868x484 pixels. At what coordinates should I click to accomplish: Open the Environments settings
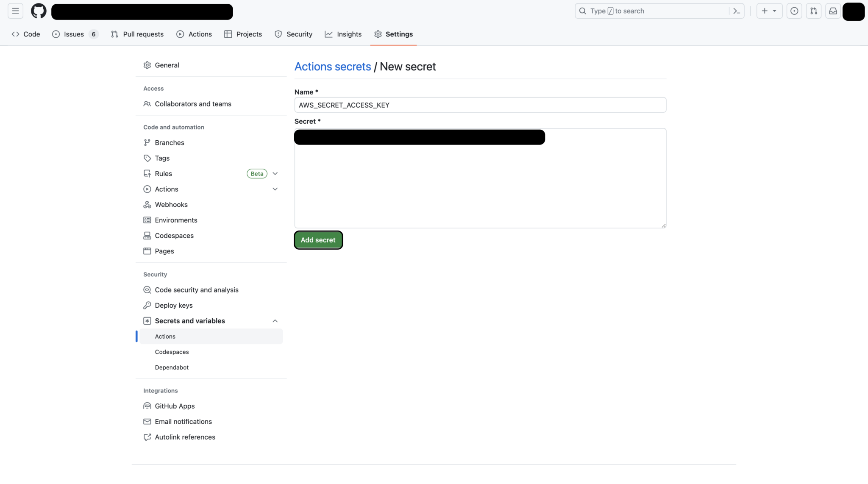(175, 220)
